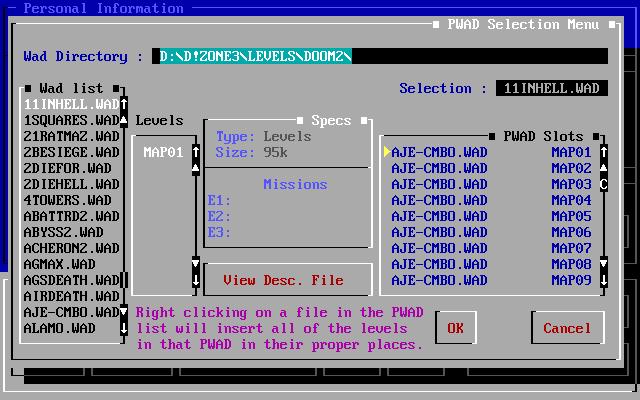The width and height of the screenshot is (640, 400).
Task: Click the PWAD Slots scroll-to-top arrow
Action: (x=604, y=152)
